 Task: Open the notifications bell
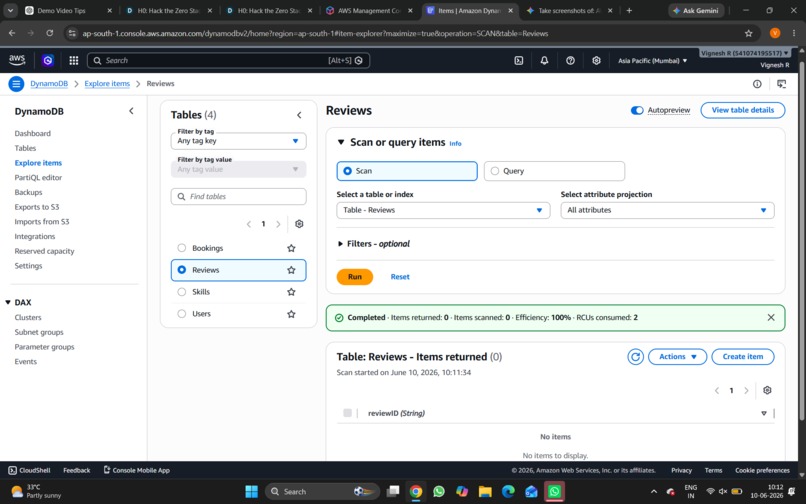(x=544, y=60)
